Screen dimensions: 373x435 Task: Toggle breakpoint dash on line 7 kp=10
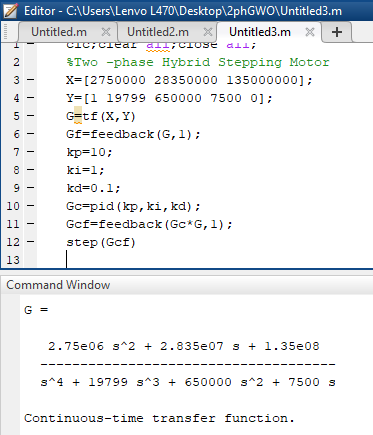[x=30, y=152]
